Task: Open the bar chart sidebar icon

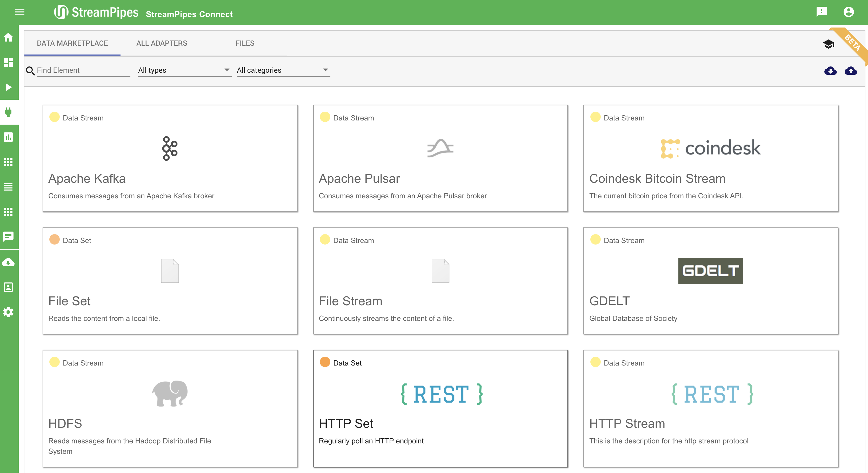Action: (x=8, y=137)
